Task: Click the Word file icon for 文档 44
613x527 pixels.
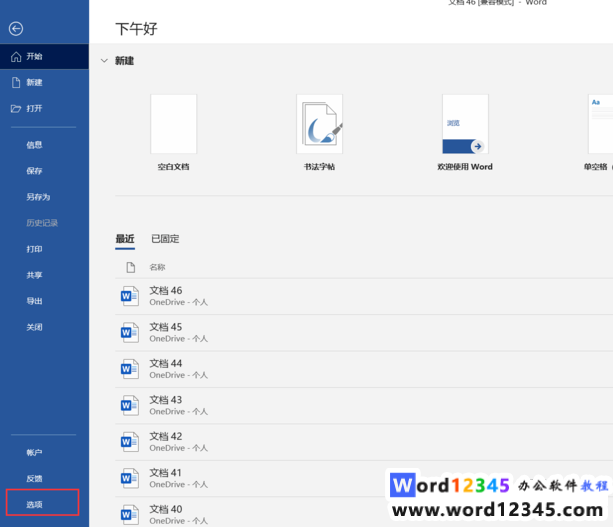Action: (129, 369)
